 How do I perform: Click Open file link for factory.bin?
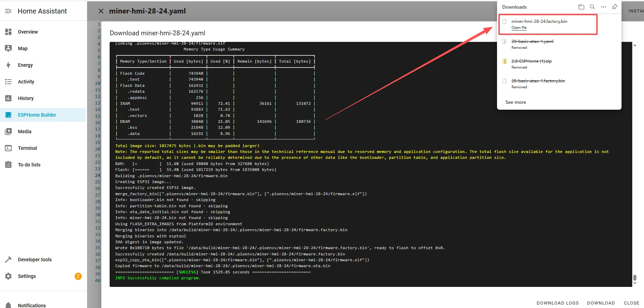coord(519,28)
